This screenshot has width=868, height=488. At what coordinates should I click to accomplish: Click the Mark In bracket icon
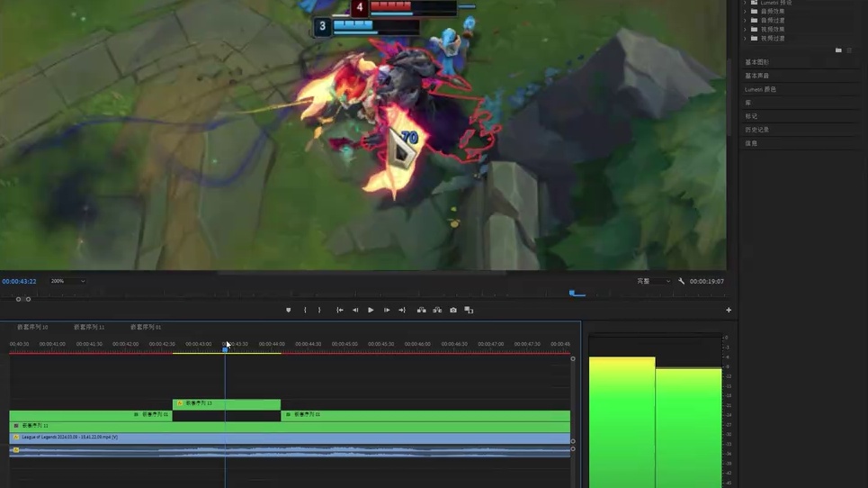[305, 311]
